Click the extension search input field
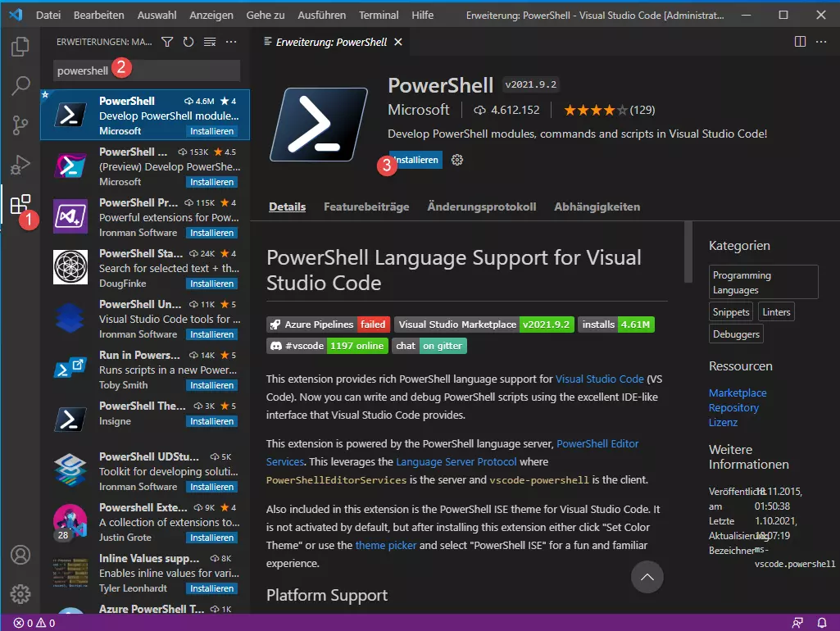The width and height of the screenshot is (840, 631). point(146,70)
